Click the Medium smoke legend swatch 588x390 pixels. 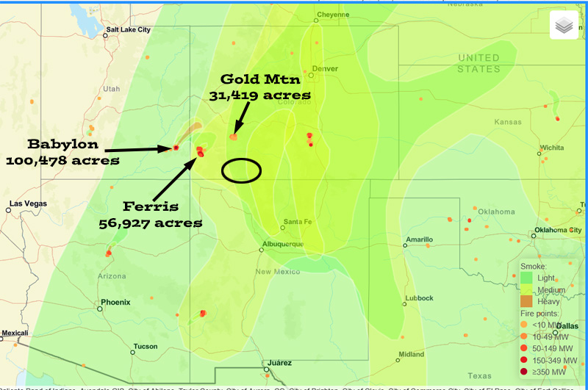click(526, 289)
